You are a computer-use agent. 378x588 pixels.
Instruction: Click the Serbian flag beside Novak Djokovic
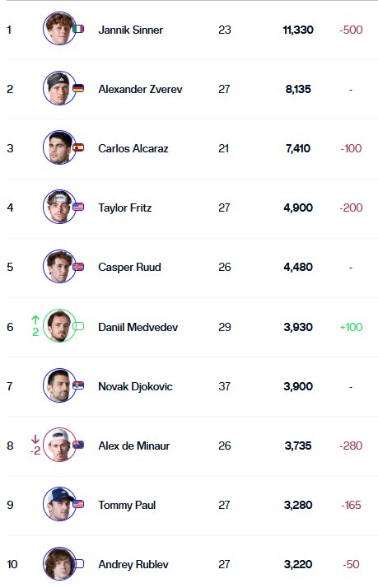78,385
